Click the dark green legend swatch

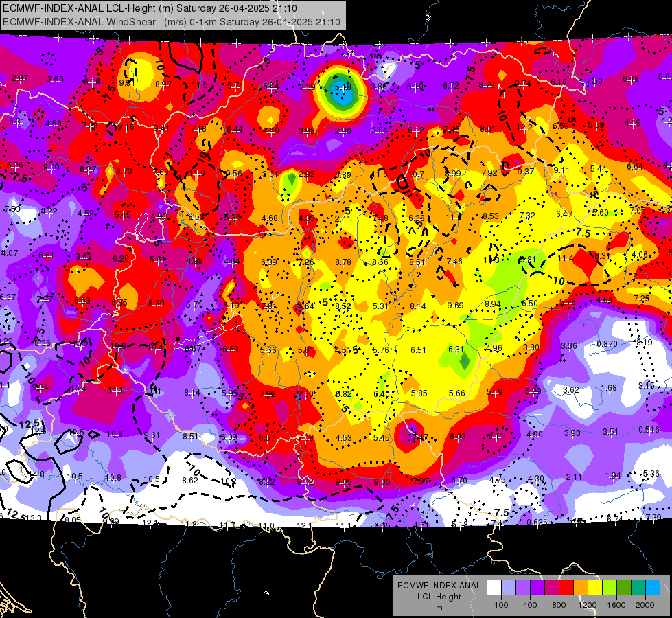[623, 588]
